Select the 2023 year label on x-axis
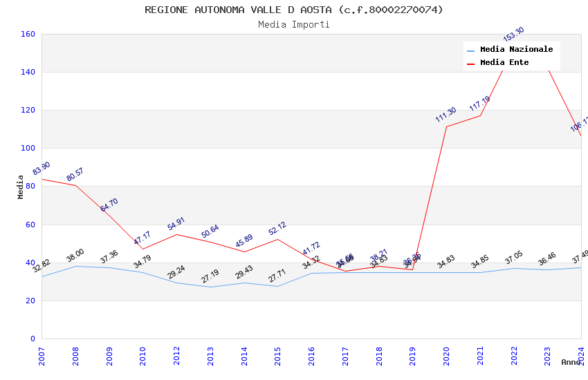The height and width of the screenshot is (380, 588). pyautogui.click(x=547, y=356)
